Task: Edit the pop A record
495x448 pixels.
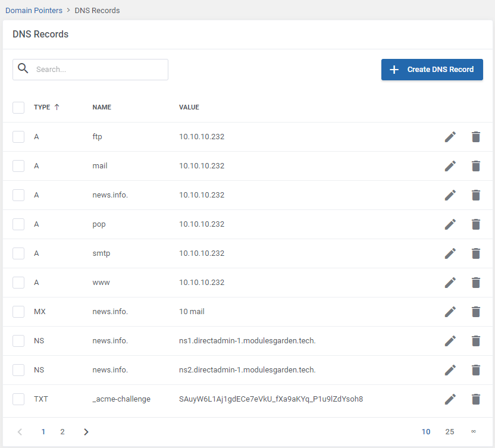Action: pyautogui.click(x=450, y=224)
